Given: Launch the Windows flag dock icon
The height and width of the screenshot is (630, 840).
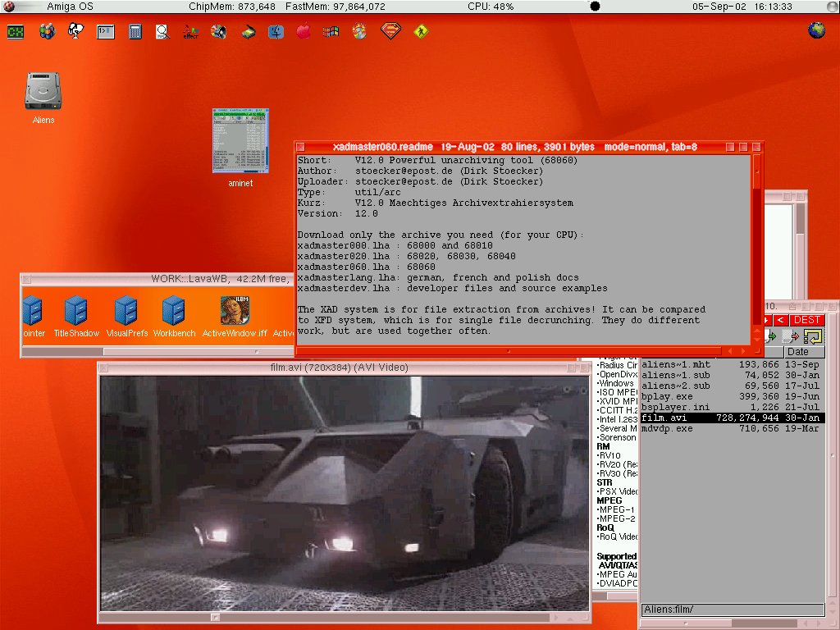Looking at the screenshot, I should (331, 32).
